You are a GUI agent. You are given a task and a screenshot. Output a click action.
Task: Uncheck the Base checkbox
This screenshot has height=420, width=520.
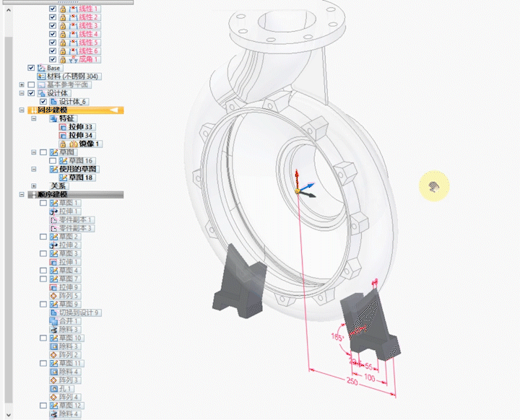[31, 68]
